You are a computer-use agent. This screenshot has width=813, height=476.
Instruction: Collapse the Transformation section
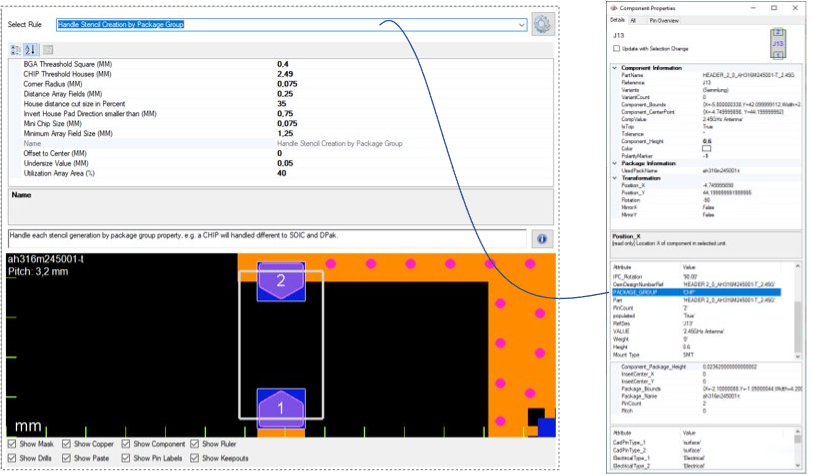(615, 178)
